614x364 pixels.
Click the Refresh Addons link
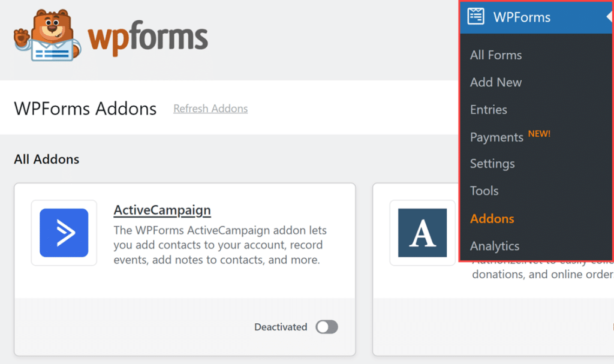210,109
